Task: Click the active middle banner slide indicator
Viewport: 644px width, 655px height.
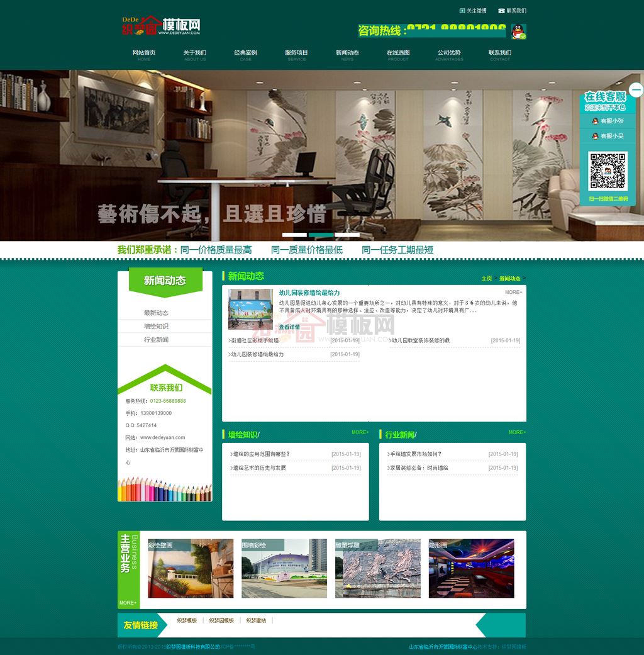Action: pos(321,235)
